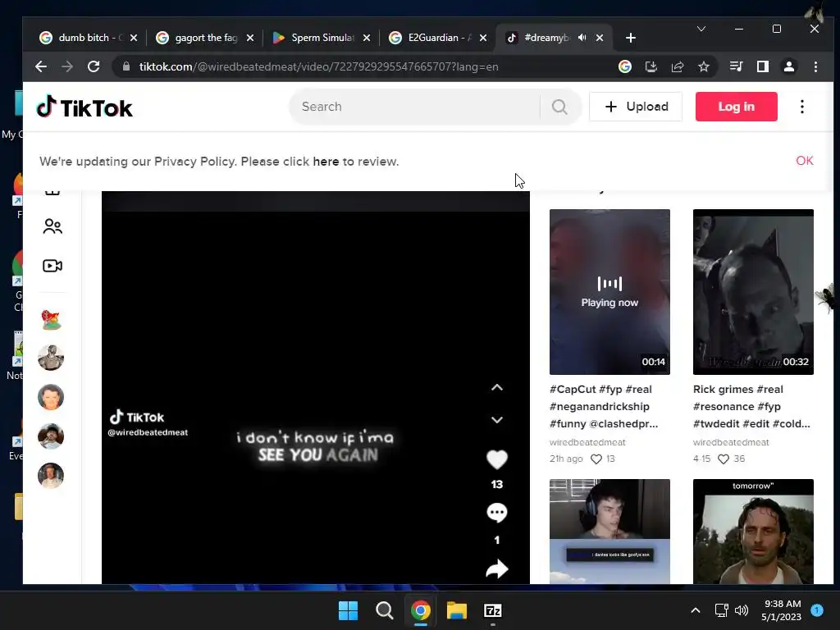
Task: Like the video with the heart icon
Action: pyautogui.click(x=496, y=459)
